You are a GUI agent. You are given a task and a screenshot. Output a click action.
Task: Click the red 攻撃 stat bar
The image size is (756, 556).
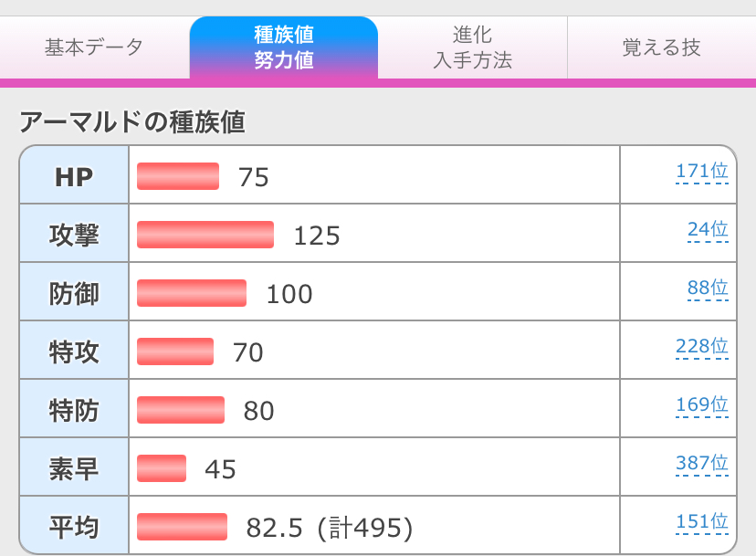coord(205,235)
